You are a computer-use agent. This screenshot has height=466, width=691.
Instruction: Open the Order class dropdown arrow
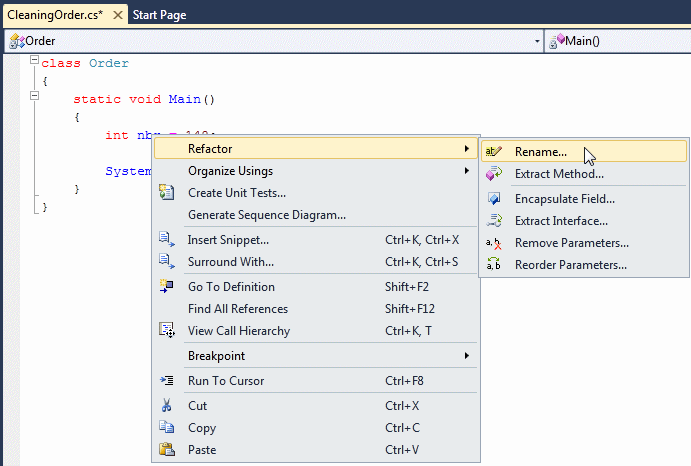point(537,41)
